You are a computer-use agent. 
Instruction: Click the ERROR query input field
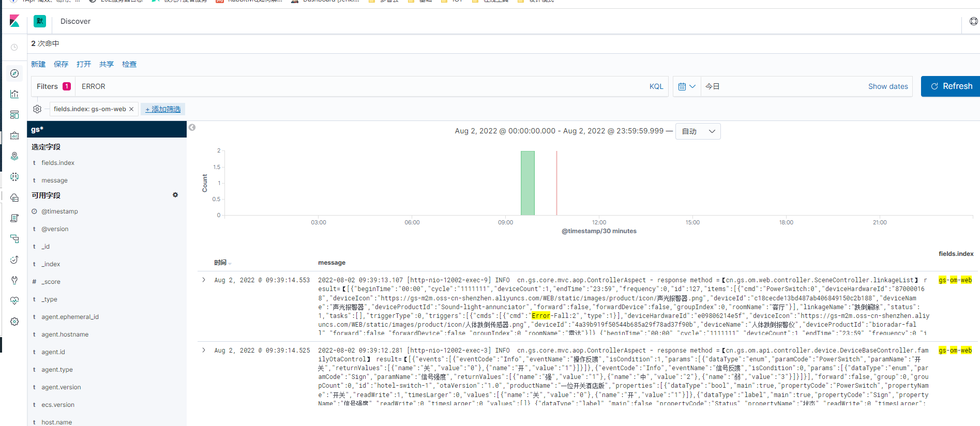coord(362,86)
